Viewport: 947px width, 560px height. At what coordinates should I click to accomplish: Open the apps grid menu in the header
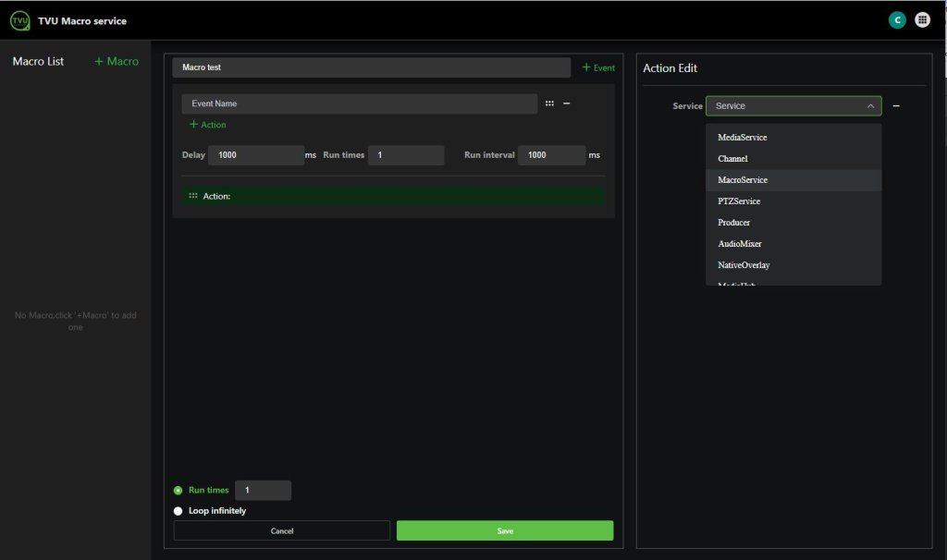coord(921,18)
